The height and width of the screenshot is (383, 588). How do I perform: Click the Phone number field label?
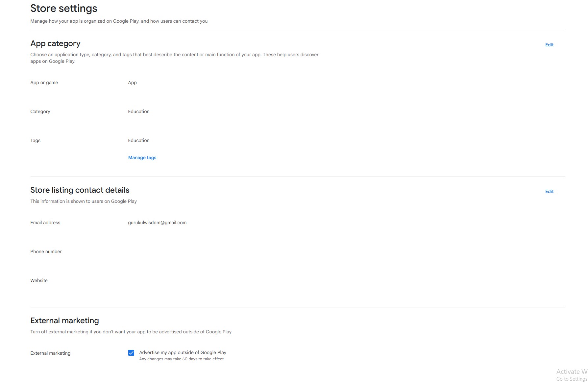(x=46, y=251)
